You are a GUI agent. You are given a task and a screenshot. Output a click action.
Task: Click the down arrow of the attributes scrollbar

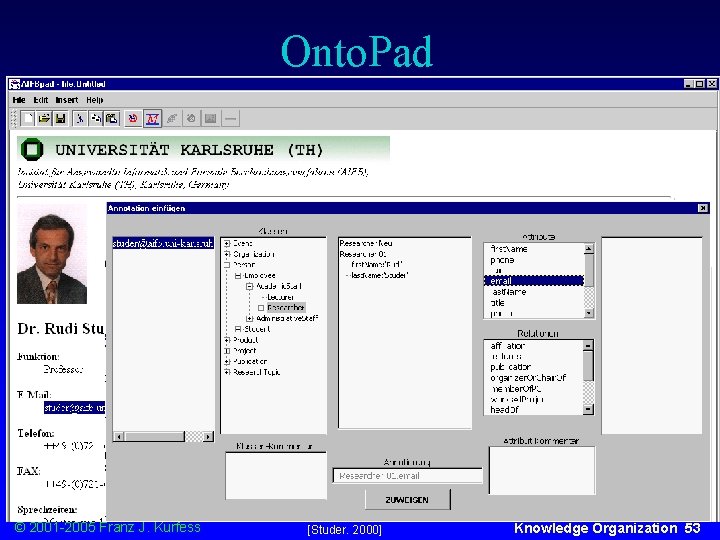[x=589, y=313]
